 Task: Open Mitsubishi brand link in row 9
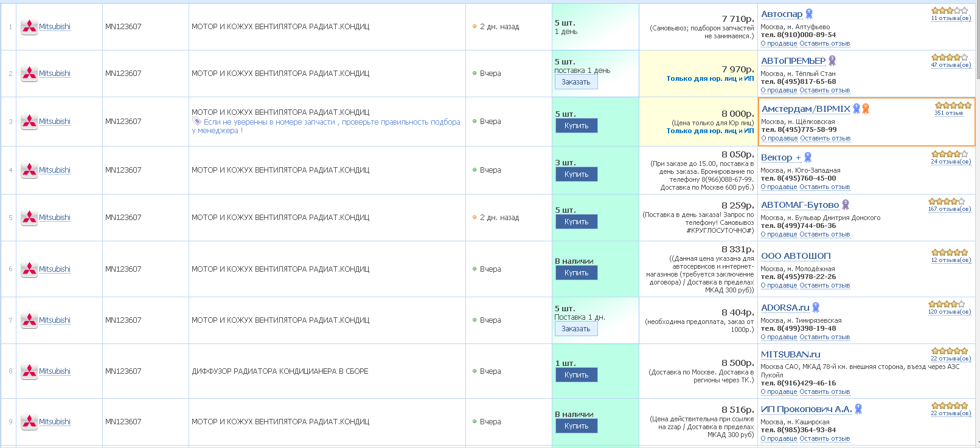[x=55, y=422]
